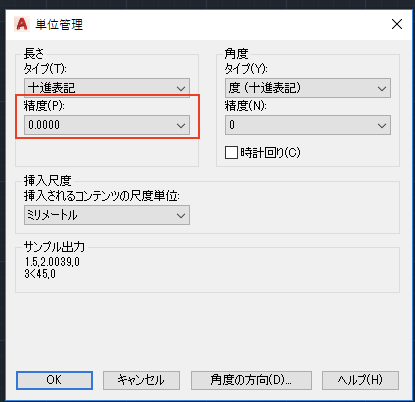
Task: Open 角度の方向(D)... direction settings
Action: [251, 380]
